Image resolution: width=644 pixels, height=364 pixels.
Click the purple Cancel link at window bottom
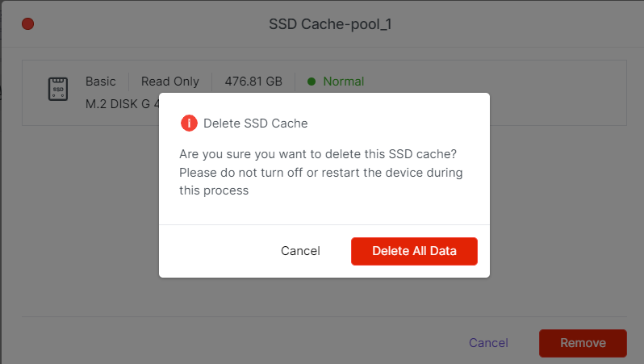(488, 343)
